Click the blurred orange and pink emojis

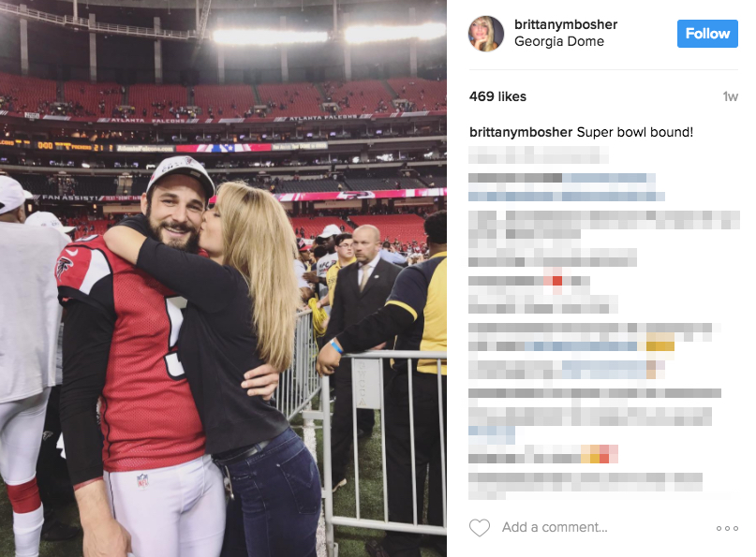coord(600,454)
